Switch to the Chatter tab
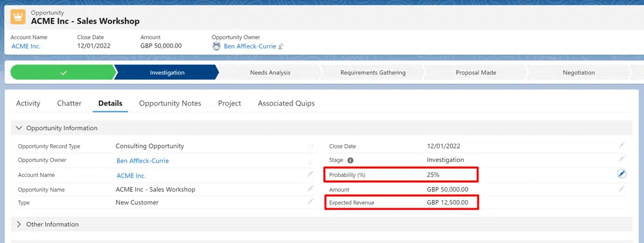Viewport: 644px width, 243px height. pyautogui.click(x=69, y=104)
